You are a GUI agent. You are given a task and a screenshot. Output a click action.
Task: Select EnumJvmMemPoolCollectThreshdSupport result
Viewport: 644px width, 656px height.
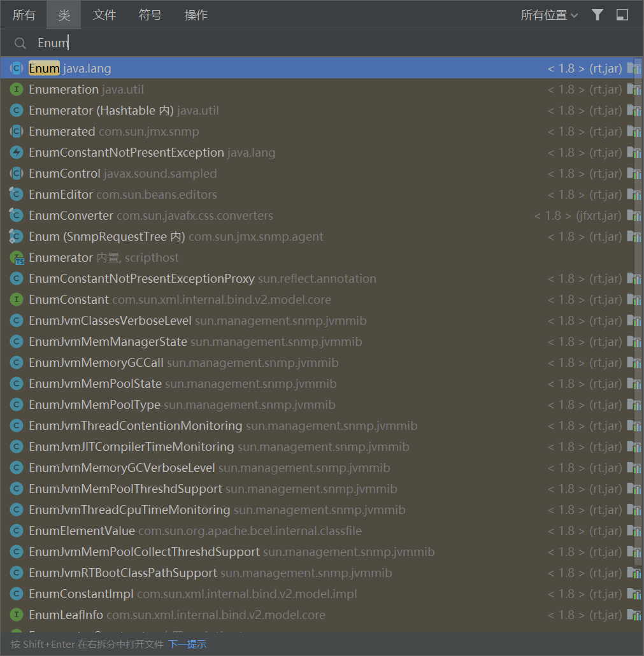click(x=322, y=552)
